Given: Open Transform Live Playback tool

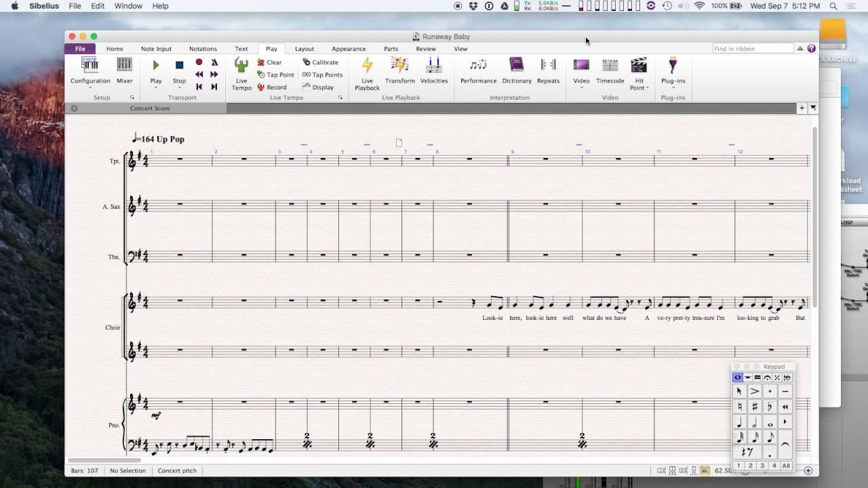Looking at the screenshot, I should (400, 70).
